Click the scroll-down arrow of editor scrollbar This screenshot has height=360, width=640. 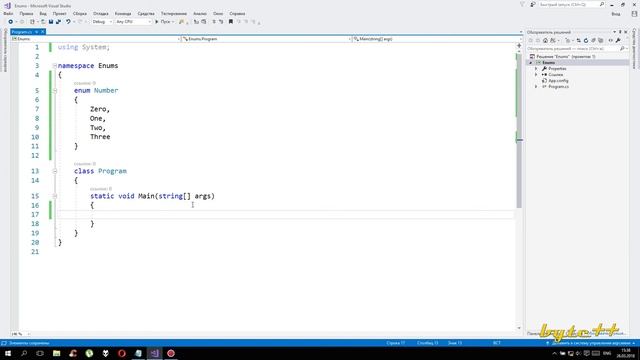[x=519, y=328]
